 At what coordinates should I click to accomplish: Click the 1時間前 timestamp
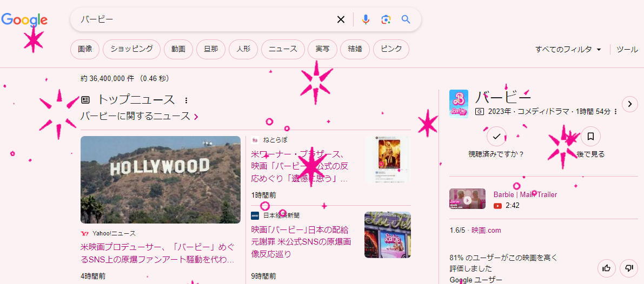pyautogui.click(x=263, y=195)
